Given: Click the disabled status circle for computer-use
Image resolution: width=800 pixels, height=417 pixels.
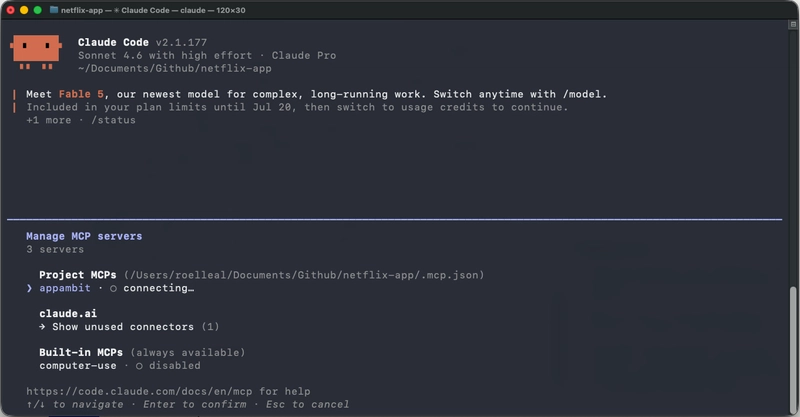Looking at the screenshot, I should tap(139, 366).
